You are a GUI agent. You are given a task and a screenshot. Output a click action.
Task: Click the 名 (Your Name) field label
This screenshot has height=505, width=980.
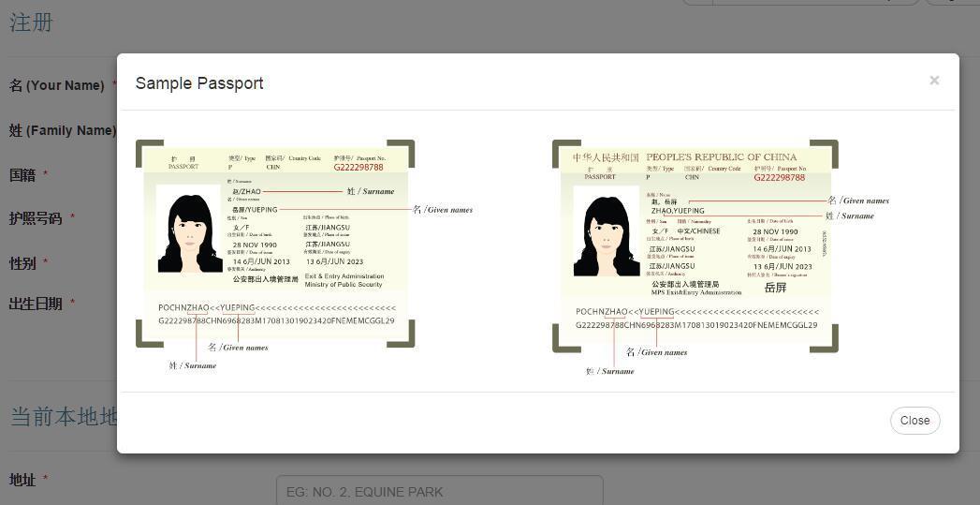56,85
